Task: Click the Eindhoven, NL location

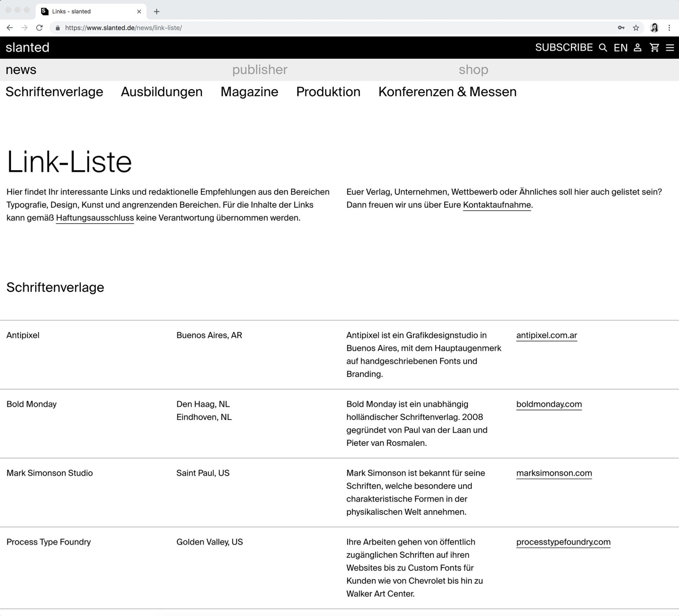Action: point(204,417)
